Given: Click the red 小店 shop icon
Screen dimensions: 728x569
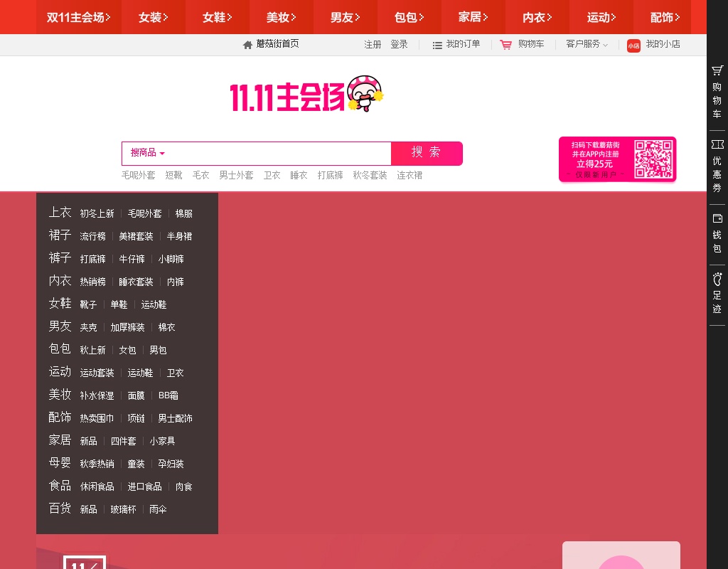Looking at the screenshot, I should coord(633,46).
